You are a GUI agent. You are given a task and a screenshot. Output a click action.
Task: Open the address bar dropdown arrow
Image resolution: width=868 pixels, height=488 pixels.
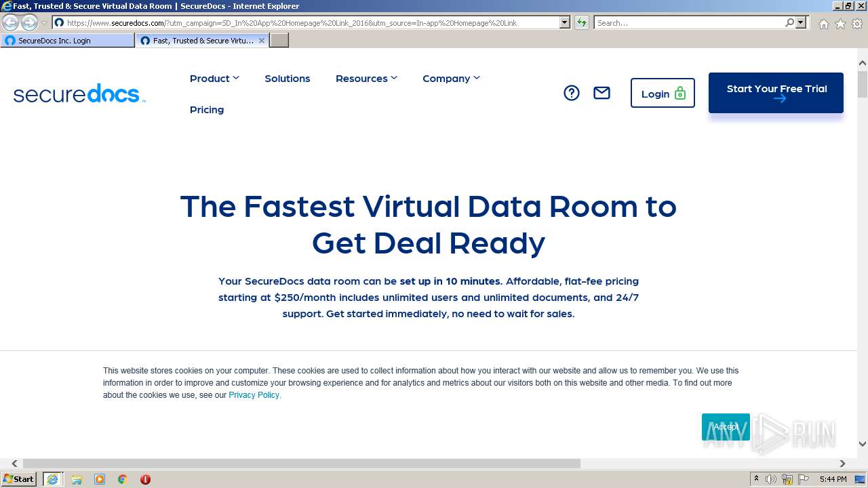pos(565,22)
